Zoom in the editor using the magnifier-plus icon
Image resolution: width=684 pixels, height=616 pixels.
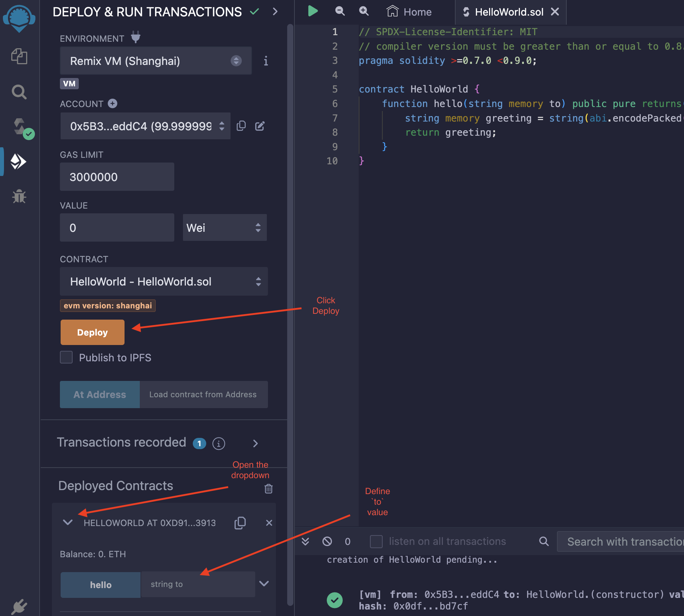[x=363, y=11]
